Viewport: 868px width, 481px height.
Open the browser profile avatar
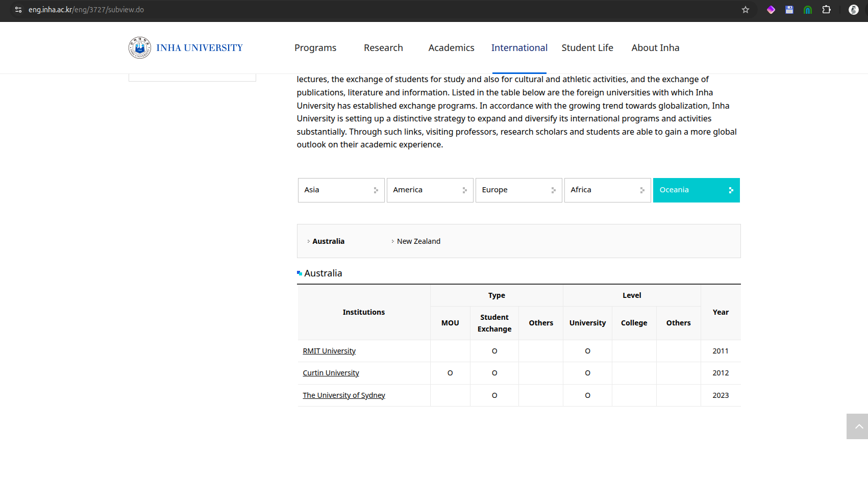[853, 10]
